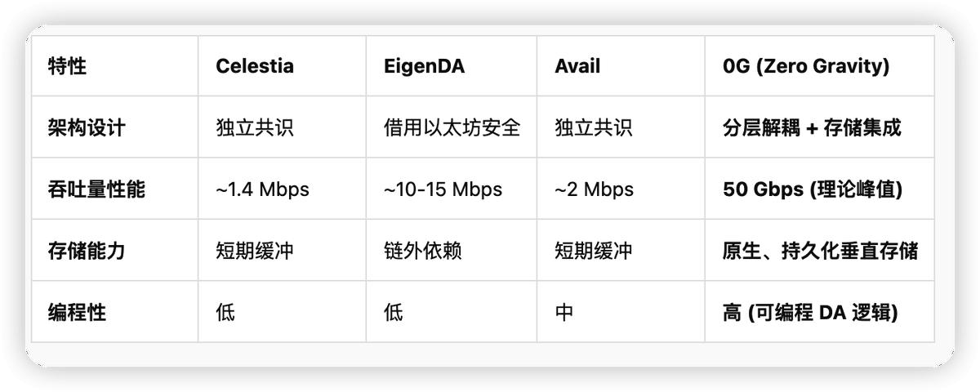Screen dimensions: 980x392
Task: Click the EigenDA column header
Action: pos(424,67)
